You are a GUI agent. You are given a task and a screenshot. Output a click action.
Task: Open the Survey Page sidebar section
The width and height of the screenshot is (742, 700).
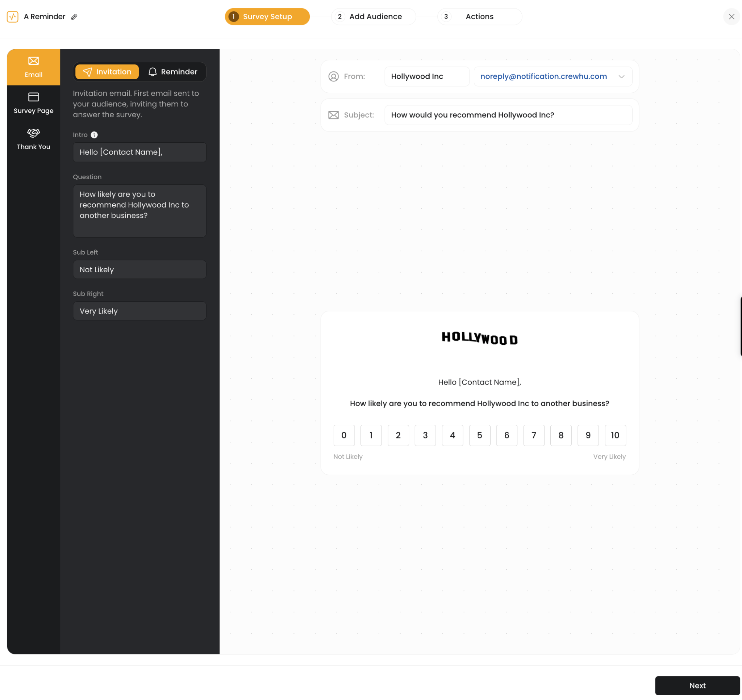(x=34, y=103)
